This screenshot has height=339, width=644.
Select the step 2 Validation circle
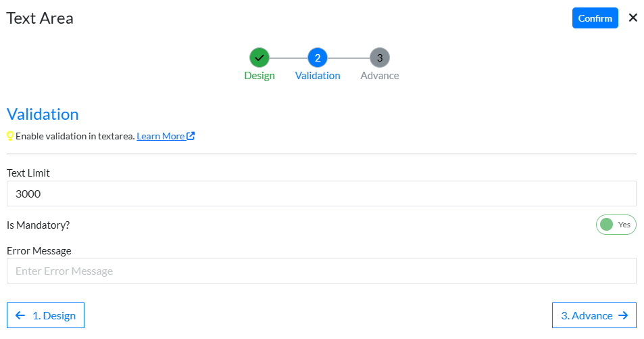[x=318, y=58]
